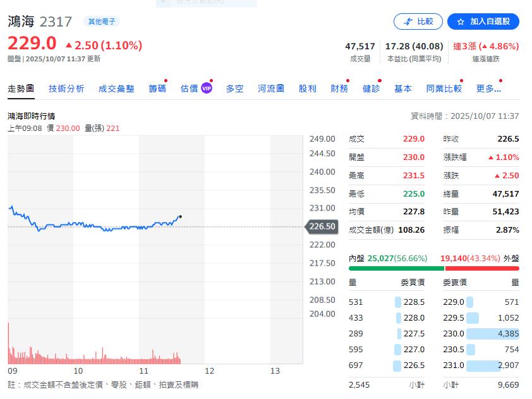
Task: Select the 籌碼 tab
Action: pyautogui.click(x=157, y=89)
